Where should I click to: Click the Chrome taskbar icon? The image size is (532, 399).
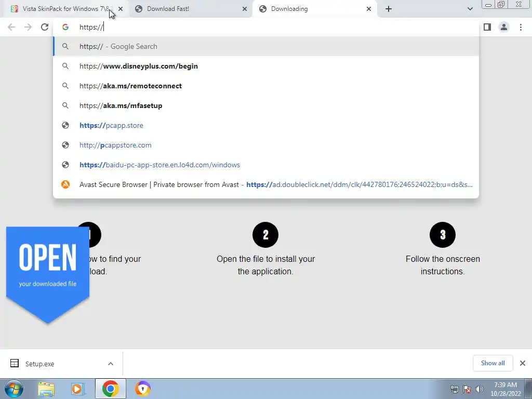click(110, 389)
